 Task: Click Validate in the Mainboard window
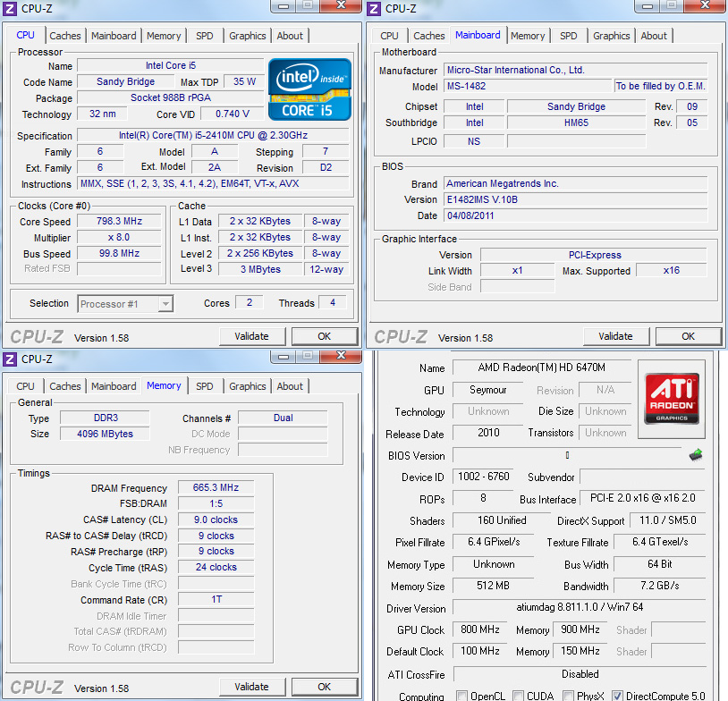coord(615,336)
